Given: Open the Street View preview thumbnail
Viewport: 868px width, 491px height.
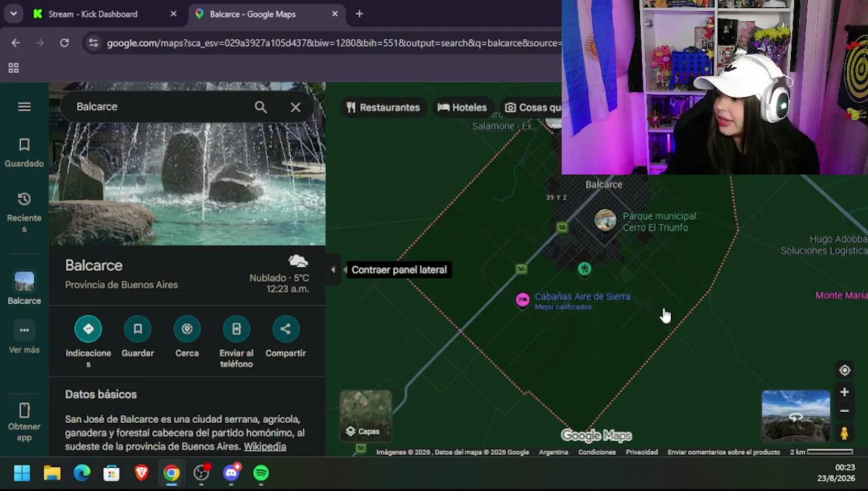Looking at the screenshot, I should coord(796,416).
